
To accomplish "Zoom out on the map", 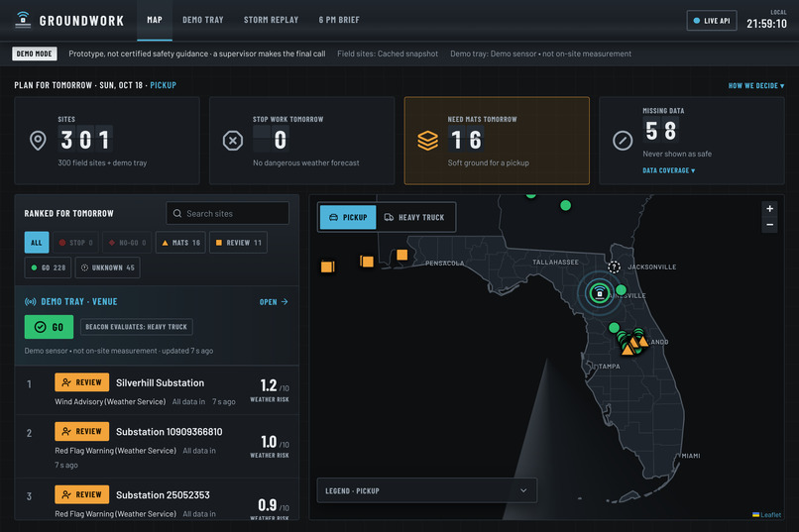I will [769, 225].
